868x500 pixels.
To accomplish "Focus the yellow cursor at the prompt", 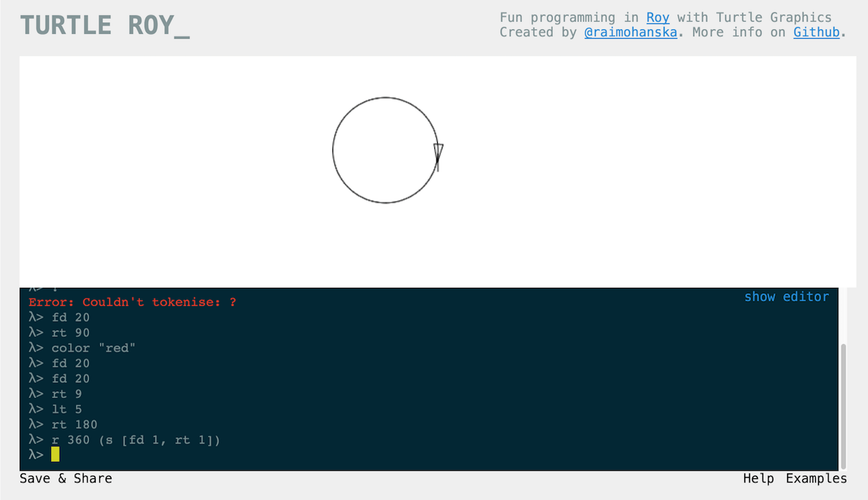I will point(55,454).
